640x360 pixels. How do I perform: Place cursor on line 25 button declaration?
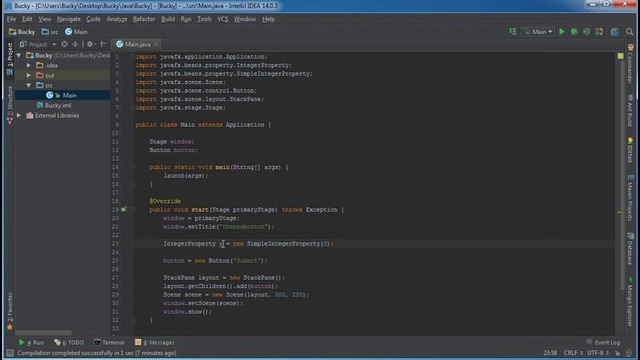215,260
